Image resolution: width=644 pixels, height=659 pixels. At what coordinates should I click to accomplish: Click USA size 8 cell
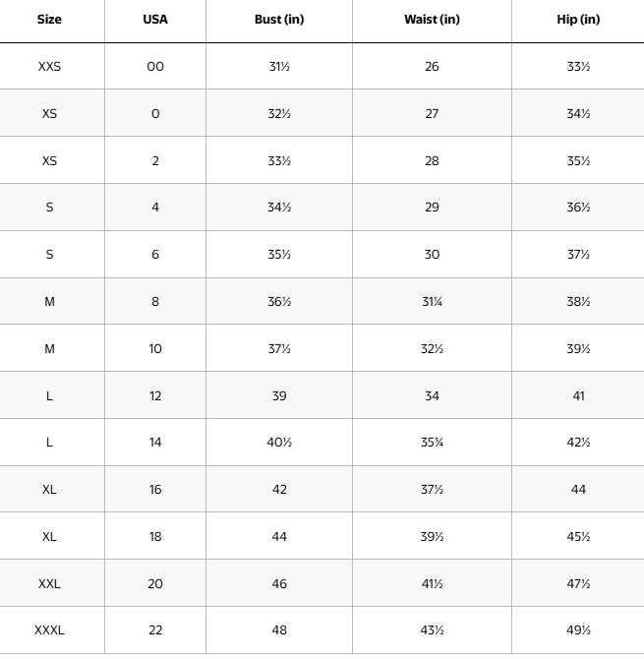click(x=155, y=302)
